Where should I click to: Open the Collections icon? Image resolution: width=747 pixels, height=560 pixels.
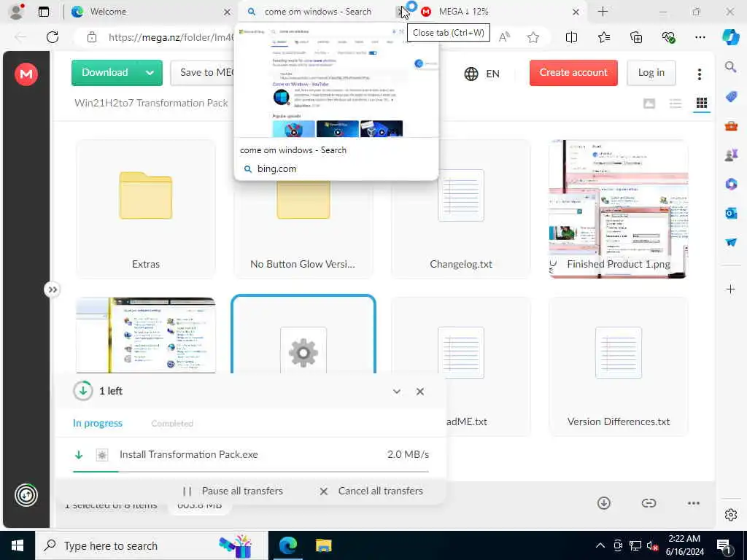(x=636, y=37)
